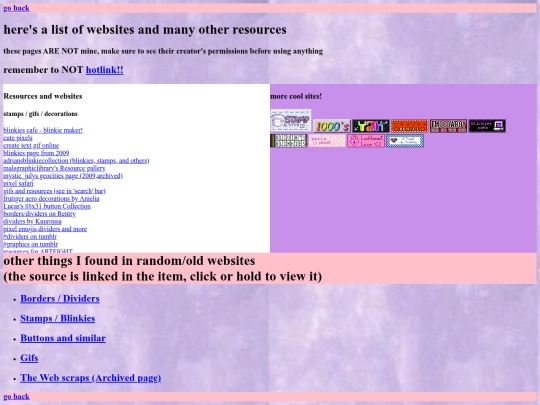Viewport: 540px width, 405px height.
Task: Open the pixel safari link
Action: [18, 184]
